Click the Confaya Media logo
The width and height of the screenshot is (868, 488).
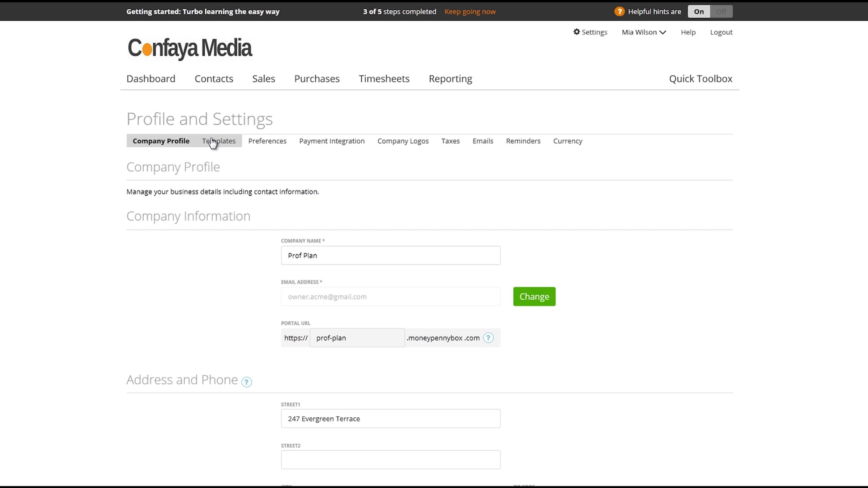tap(190, 48)
